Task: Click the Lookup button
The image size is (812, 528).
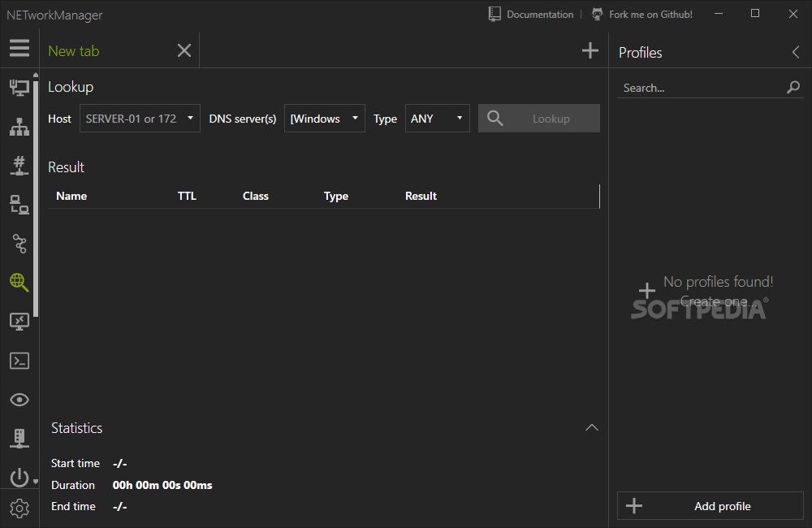Action: pos(539,118)
